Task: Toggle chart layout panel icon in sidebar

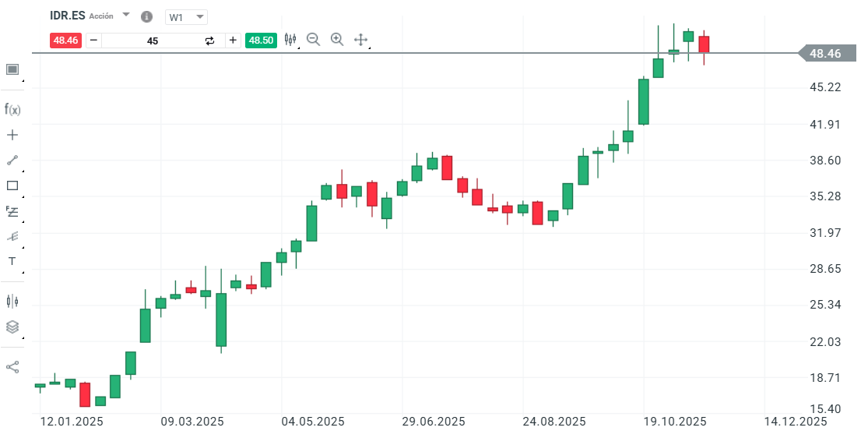Action: click(12, 69)
